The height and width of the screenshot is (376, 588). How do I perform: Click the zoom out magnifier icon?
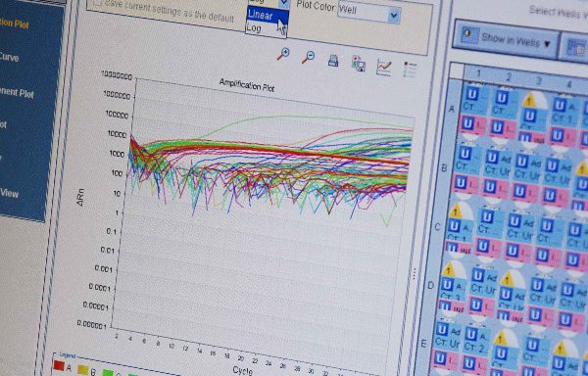click(309, 58)
